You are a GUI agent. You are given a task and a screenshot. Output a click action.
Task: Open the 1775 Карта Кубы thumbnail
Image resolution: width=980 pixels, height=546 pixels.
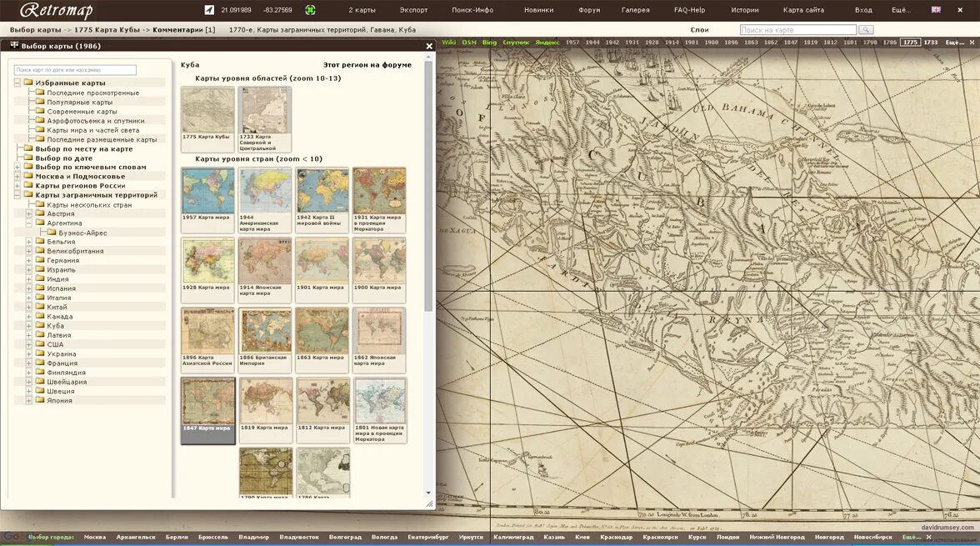click(x=208, y=119)
